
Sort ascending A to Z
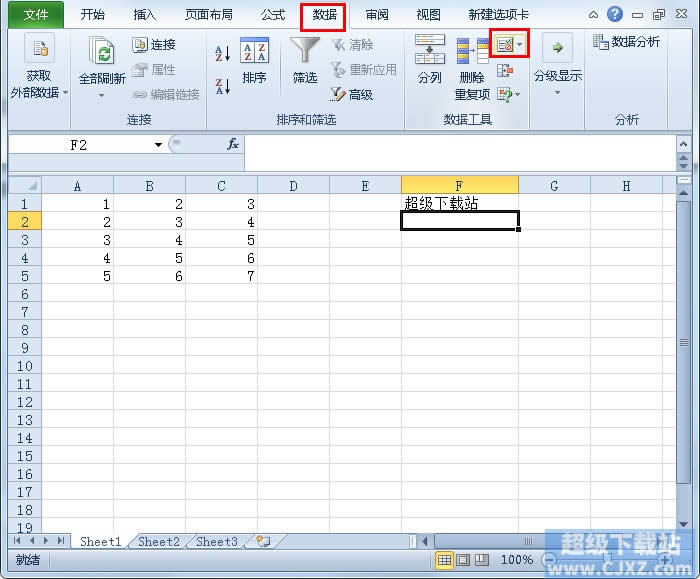click(222, 53)
